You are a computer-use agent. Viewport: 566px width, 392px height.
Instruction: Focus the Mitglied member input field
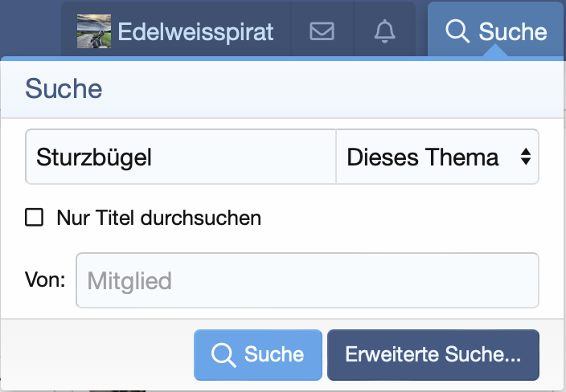tap(307, 280)
